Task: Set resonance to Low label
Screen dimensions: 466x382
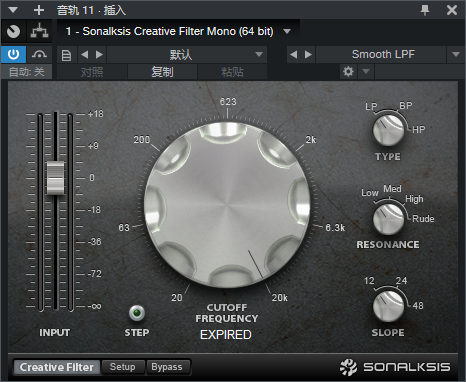Action: (x=370, y=193)
